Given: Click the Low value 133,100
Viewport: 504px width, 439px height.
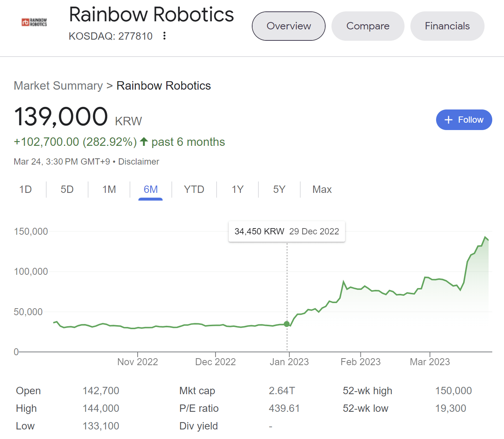Looking at the screenshot, I should coord(101,426).
